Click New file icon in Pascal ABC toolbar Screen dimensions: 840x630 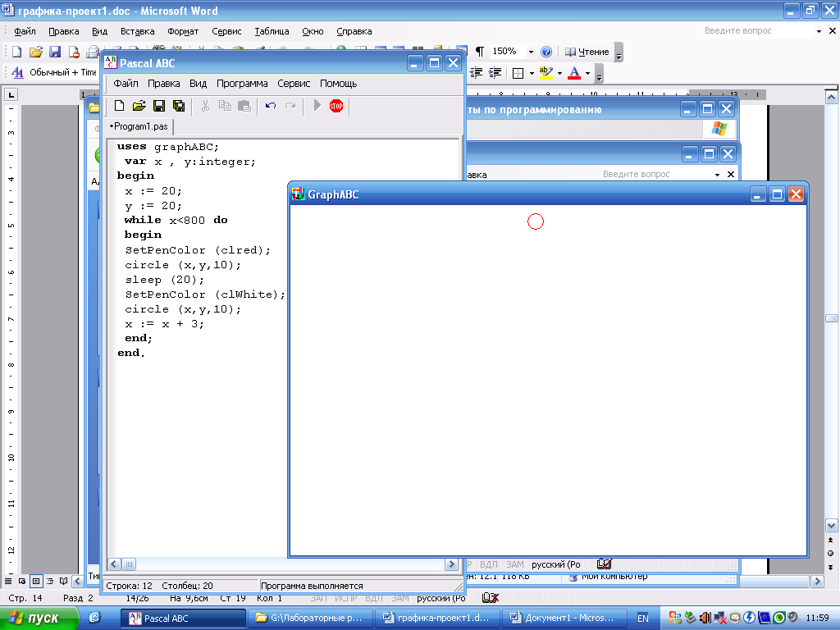click(119, 106)
